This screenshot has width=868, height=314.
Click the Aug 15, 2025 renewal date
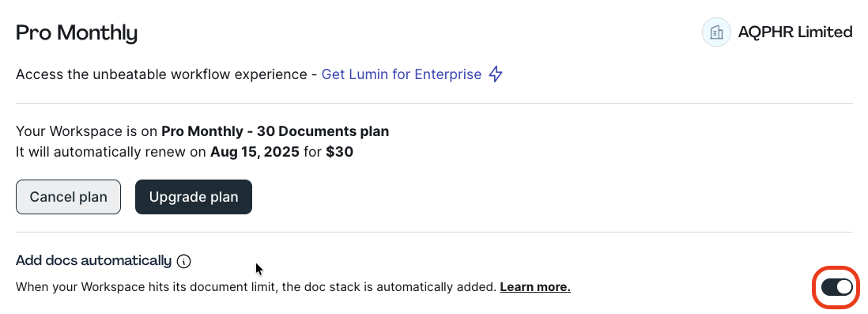tap(255, 152)
